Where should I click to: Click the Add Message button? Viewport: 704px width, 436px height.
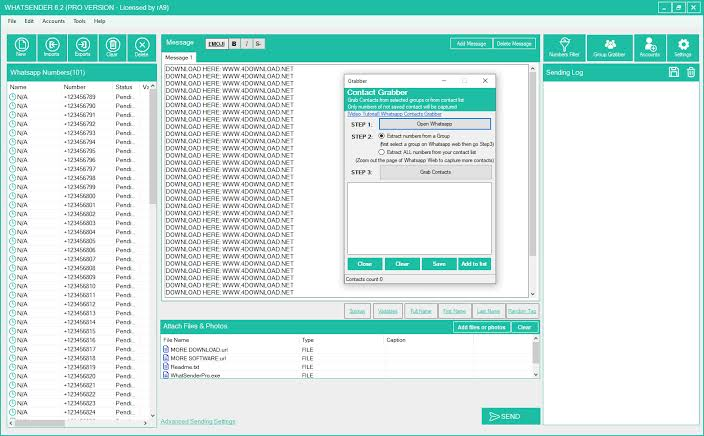coord(471,44)
